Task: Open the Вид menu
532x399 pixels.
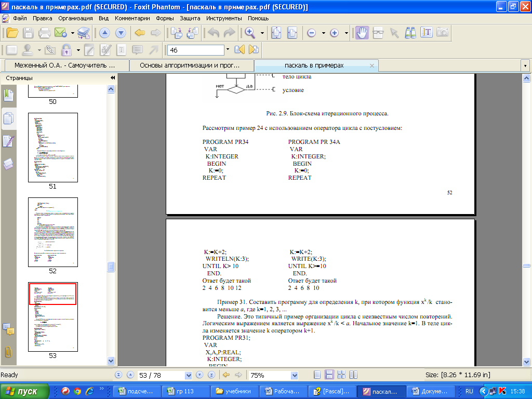Action: coord(103,18)
